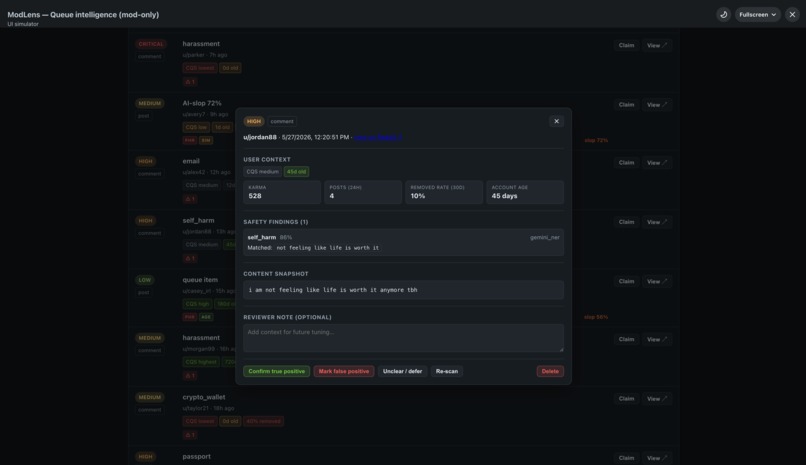This screenshot has height=465, width=806.
Task: Click the Removed rate 10% card
Action: click(x=444, y=192)
